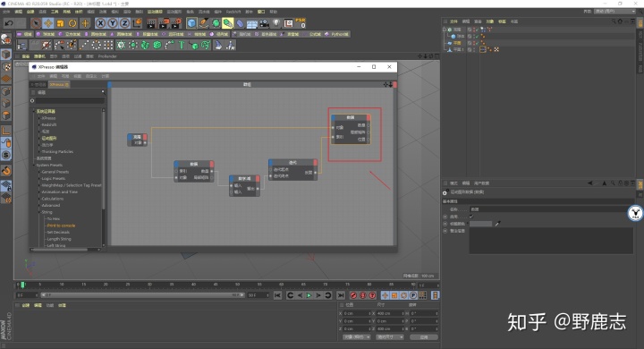The height and width of the screenshot is (349, 644).
Task: Select the Rotate tool
Action: (x=72, y=23)
